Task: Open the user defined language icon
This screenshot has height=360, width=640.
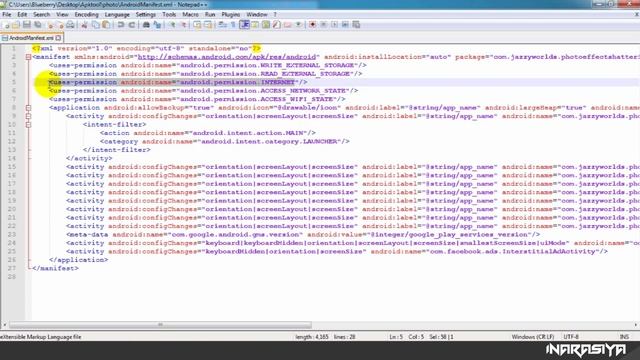Action: tap(254, 25)
